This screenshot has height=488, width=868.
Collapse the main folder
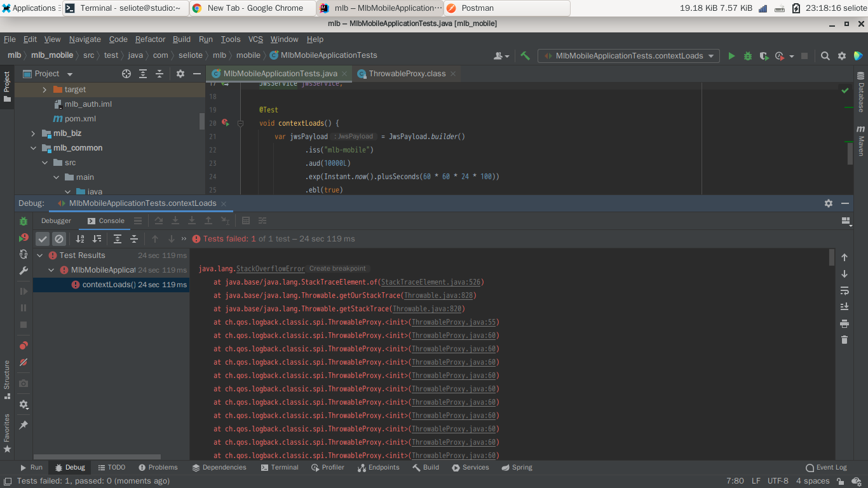pos(55,177)
